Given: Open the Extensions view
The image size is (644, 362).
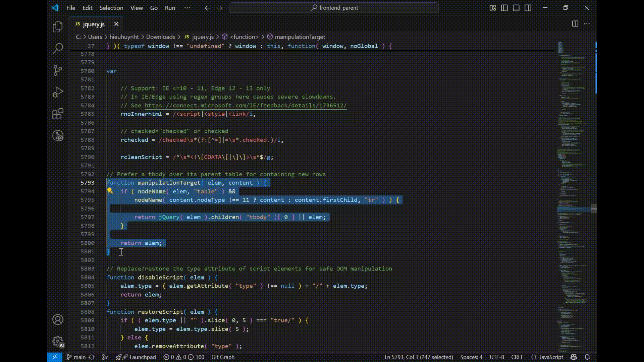Looking at the screenshot, I should (x=58, y=114).
